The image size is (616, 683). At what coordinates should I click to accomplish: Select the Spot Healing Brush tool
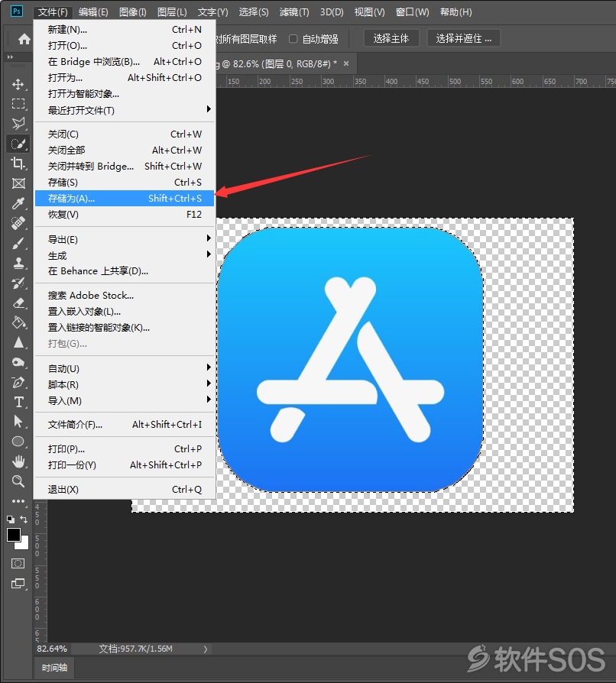pyautogui.click(x=18, y=223)
